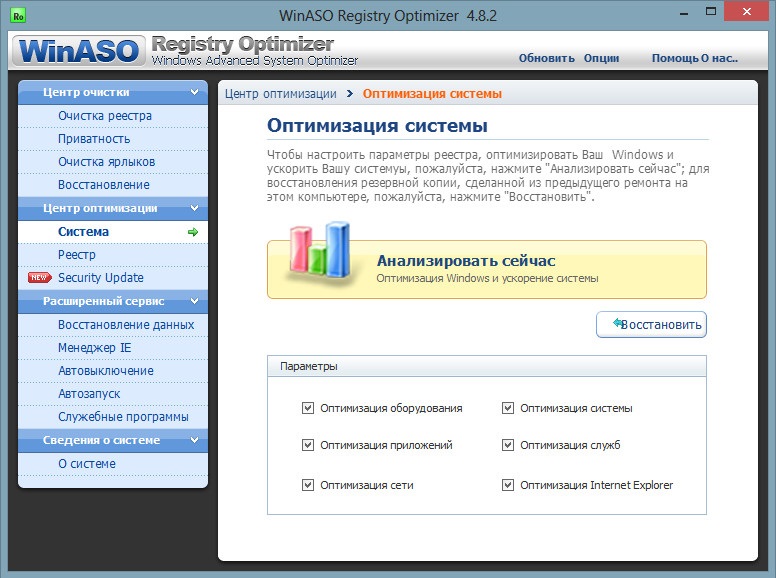The height and width of the screenshot is (578, 776).
Task: Click the Параметры group header
Action: pyautogui.click(x=487, y=366)
